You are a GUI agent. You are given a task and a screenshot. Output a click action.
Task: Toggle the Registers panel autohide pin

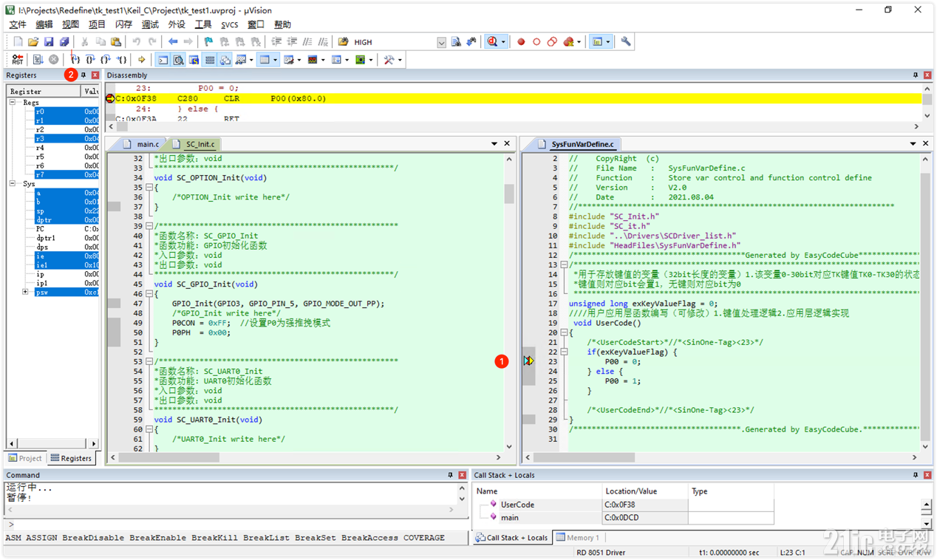tap(84, 75)
